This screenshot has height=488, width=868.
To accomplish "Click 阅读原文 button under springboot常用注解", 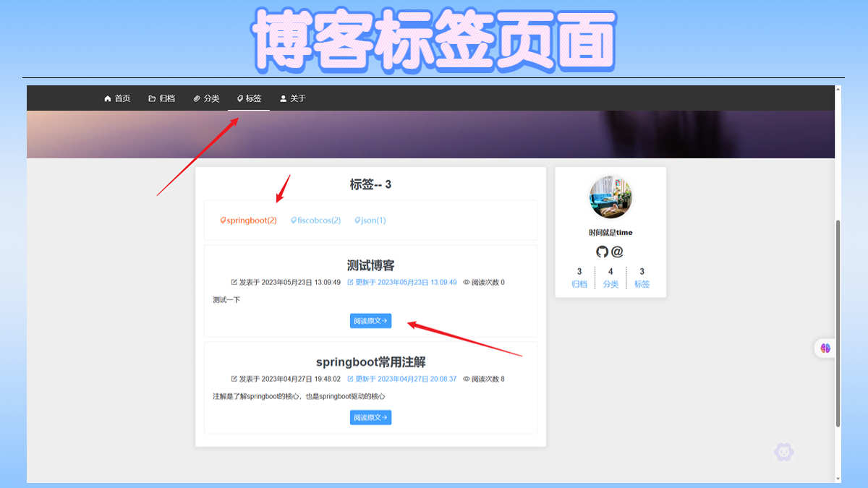I will (370, 417).
